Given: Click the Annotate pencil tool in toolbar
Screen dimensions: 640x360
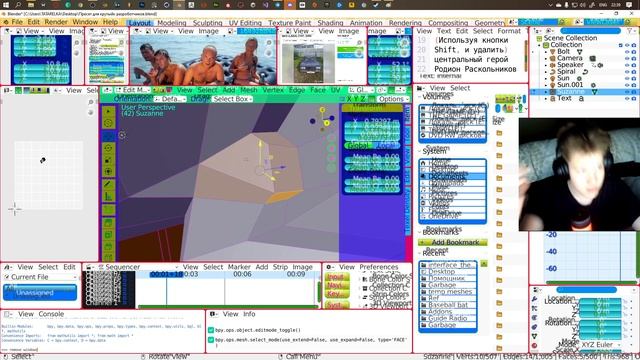Looking at the screenshot, I should click(108, 184).
